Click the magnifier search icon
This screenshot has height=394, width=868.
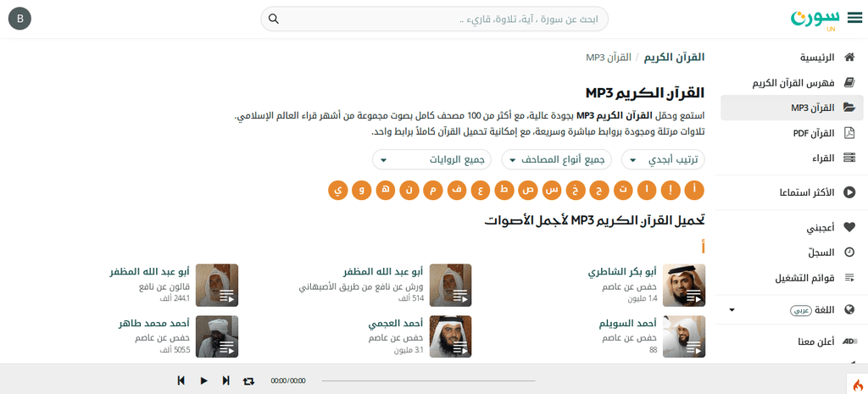[x=274, y=19]
